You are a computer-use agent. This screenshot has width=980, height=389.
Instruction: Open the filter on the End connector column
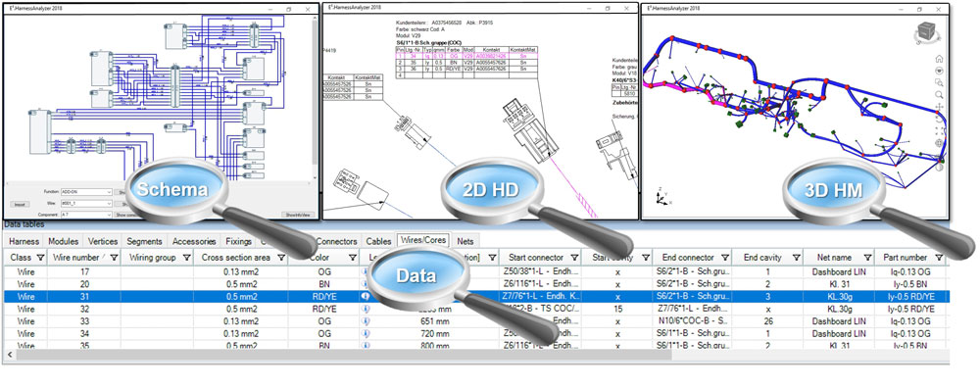click(724, 258)
